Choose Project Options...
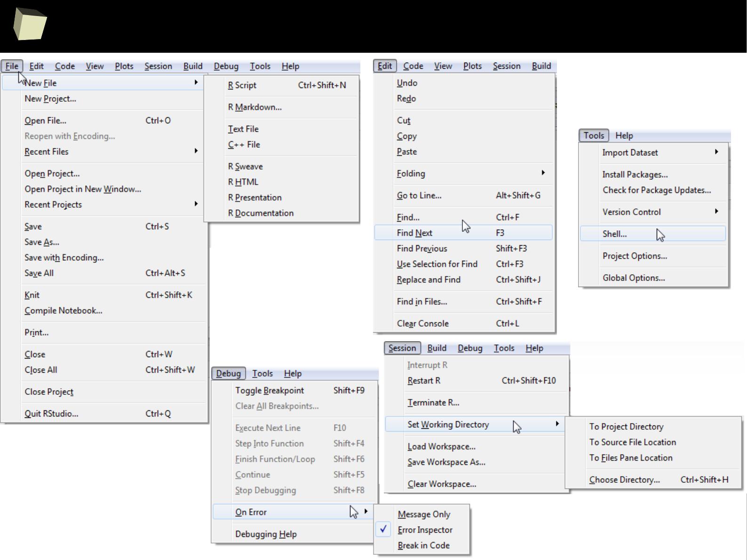 tap(635, 256)
